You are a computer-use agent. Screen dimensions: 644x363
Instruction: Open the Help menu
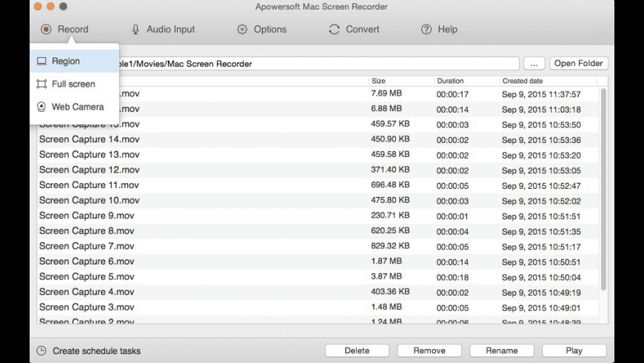(439, 29)
